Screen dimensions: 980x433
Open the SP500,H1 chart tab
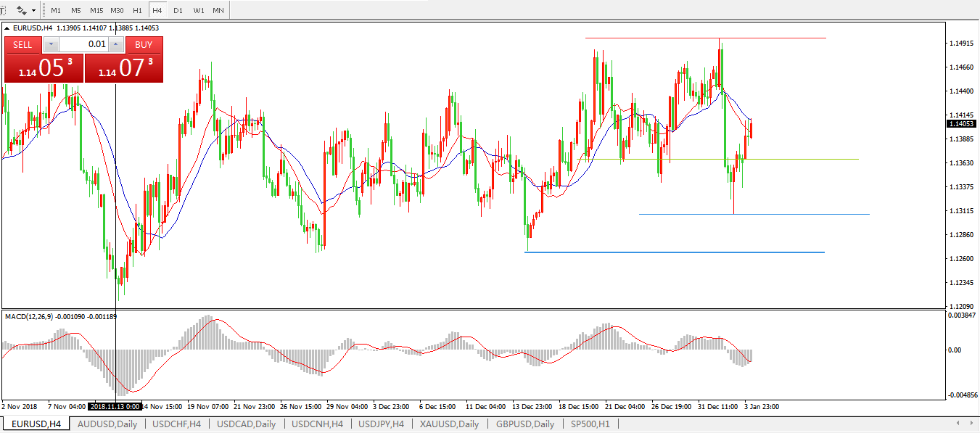tap(590, 424)
